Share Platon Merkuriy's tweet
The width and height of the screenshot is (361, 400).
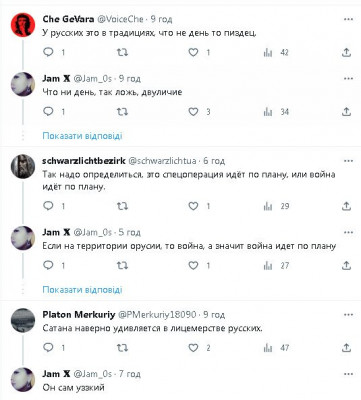pyautogui.click(x=347, y=348)
